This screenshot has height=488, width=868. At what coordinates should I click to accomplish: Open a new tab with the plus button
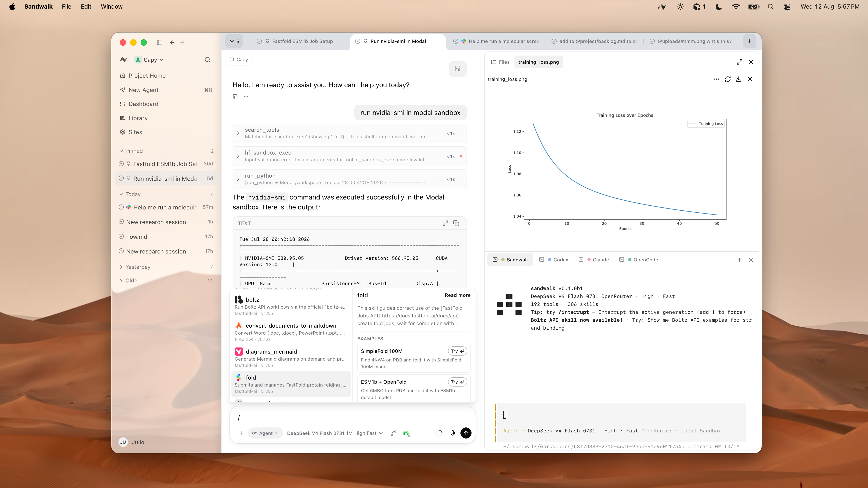[749, 41]
